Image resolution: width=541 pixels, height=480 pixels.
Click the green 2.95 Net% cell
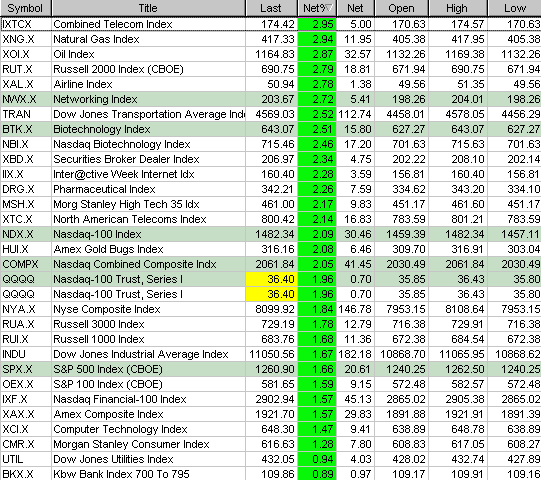tap(317, 24)
